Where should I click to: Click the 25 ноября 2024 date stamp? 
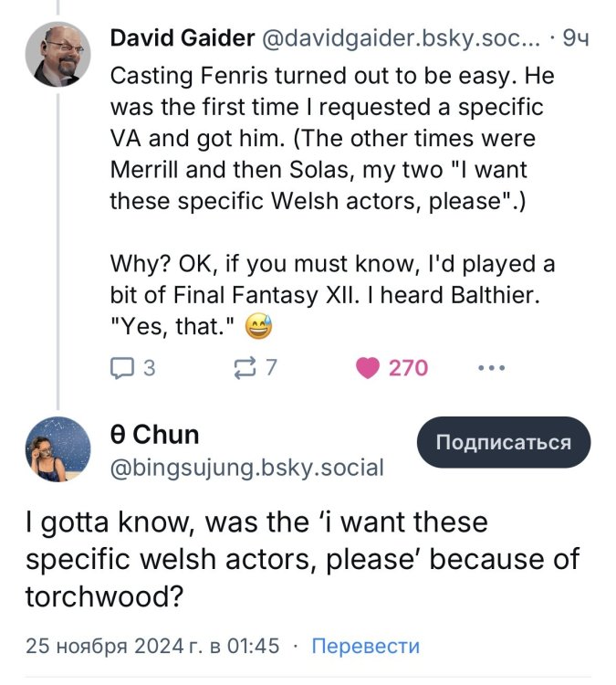click(151, 646)
